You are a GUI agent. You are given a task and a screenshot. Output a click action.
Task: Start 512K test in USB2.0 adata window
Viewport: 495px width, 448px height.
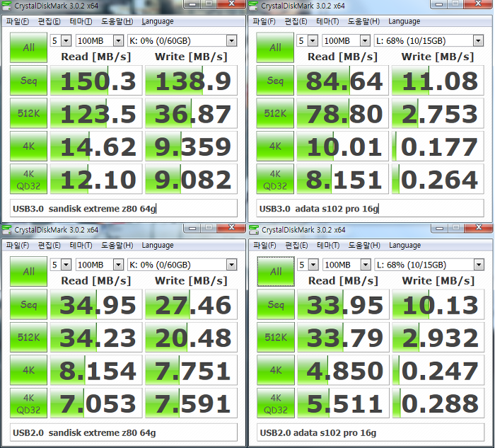point(276,337)
